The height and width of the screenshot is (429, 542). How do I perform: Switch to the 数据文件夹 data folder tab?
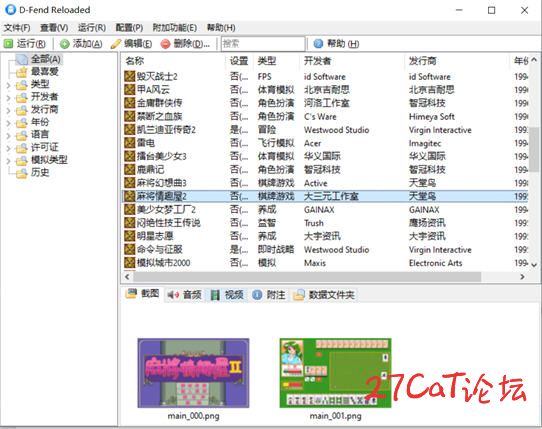tap(324, 295)
